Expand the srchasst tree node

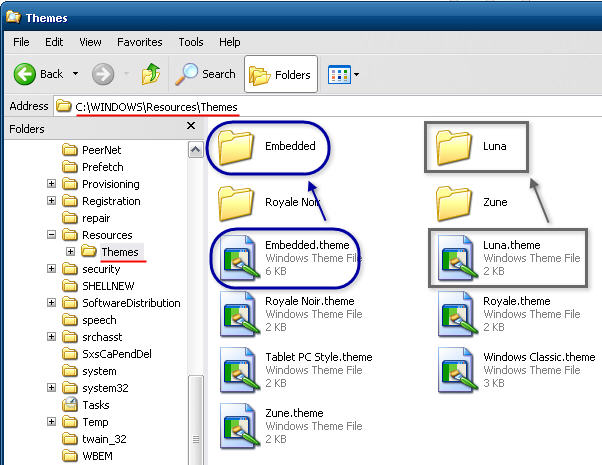pyautogui.click(x=51, y=336)
